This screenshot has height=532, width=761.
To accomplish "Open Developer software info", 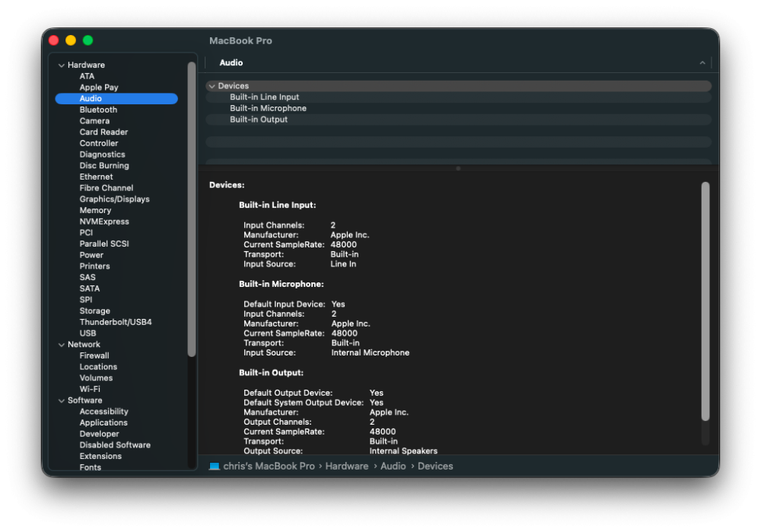I will [x=100, y=434].
